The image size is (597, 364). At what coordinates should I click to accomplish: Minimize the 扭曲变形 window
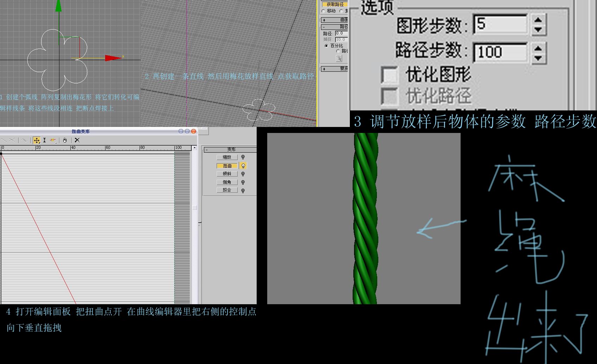pyautogui.click(x=181, y=131)
